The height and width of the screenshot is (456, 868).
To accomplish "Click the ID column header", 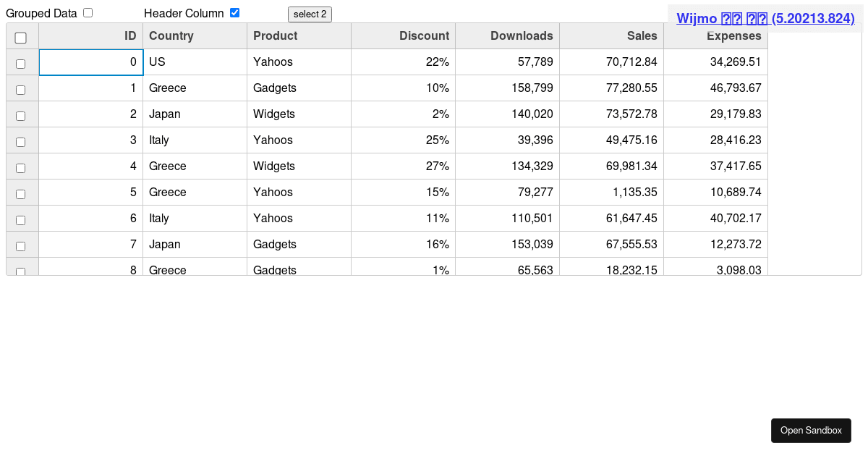I will 90,36.
